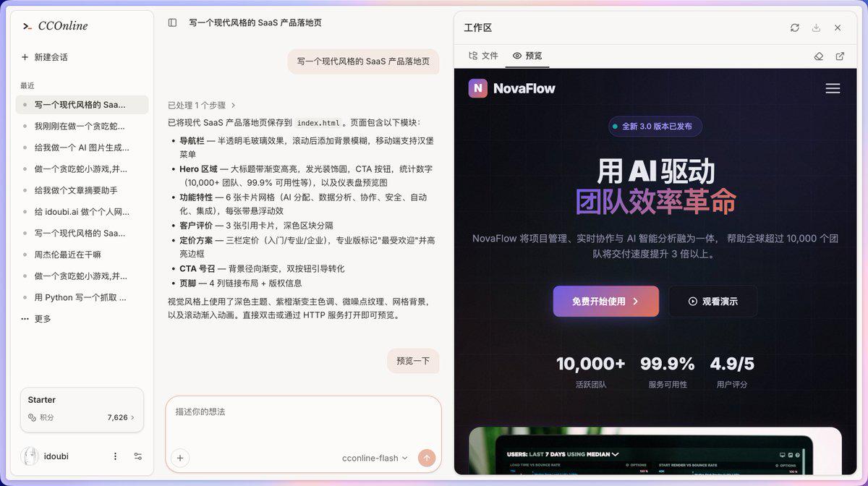Open the NovaFlow hamburger menu
Image resolution: width=868 pixels, height=486 pixels.
pyautogui.click(x=833, y=88)
